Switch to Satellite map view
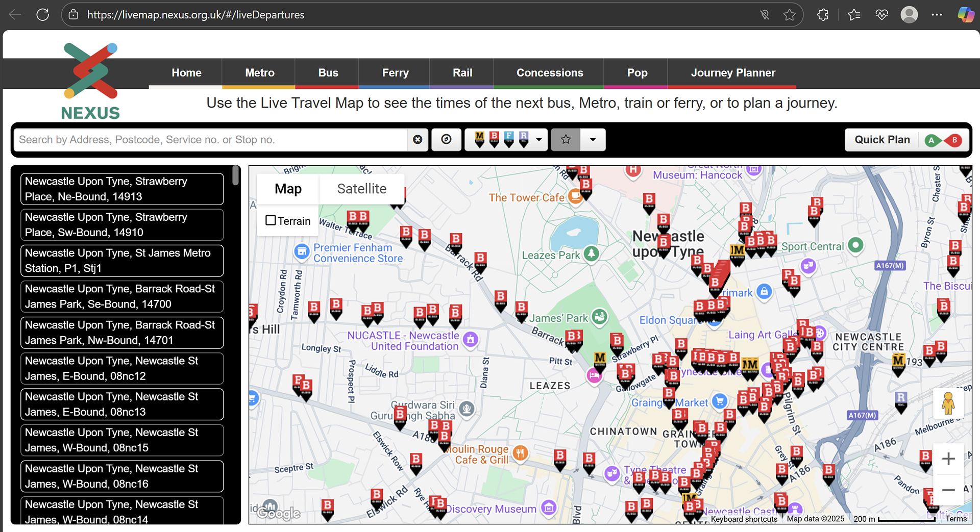 [361, 189]
